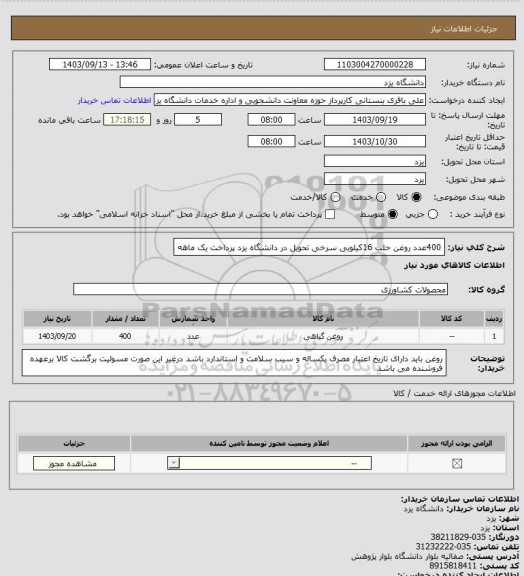Click the تاریخ نیاز column header
This screenshot has height=576, width=524.
tap(57, 319)
